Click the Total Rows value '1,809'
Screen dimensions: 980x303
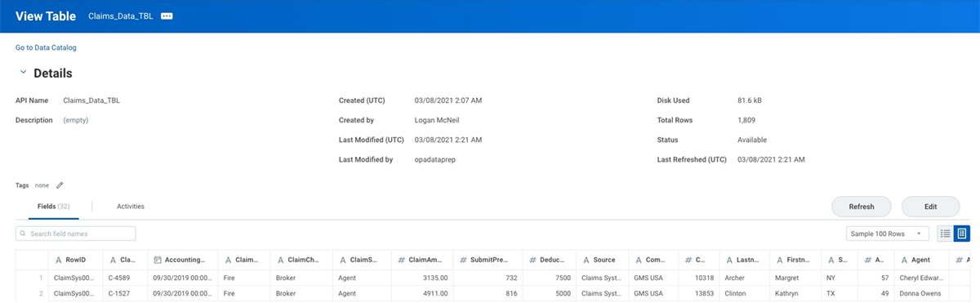747,120
